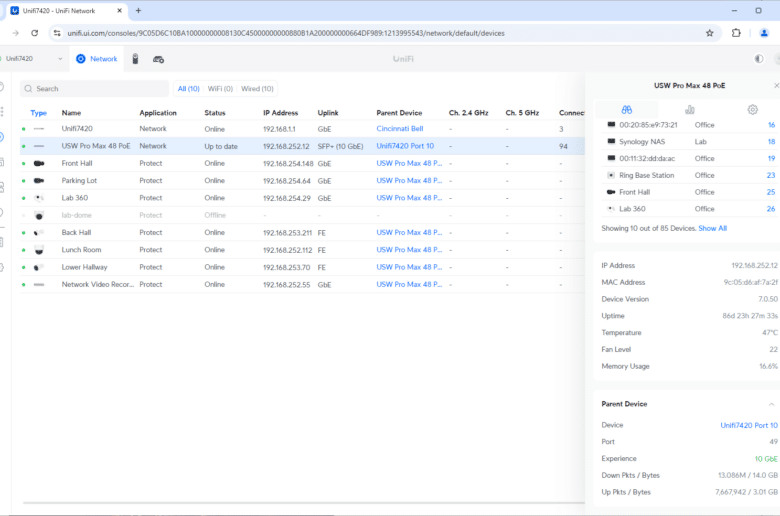
Task: Click MAC Address value 9c:05:d6:af:7a:2f
Action: (750, 282)
